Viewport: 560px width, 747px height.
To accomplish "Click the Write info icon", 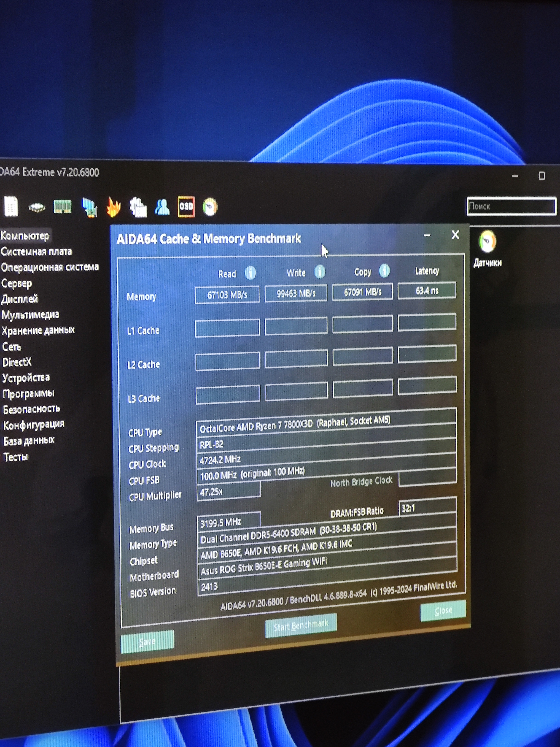I will click(x=320, y=271).
